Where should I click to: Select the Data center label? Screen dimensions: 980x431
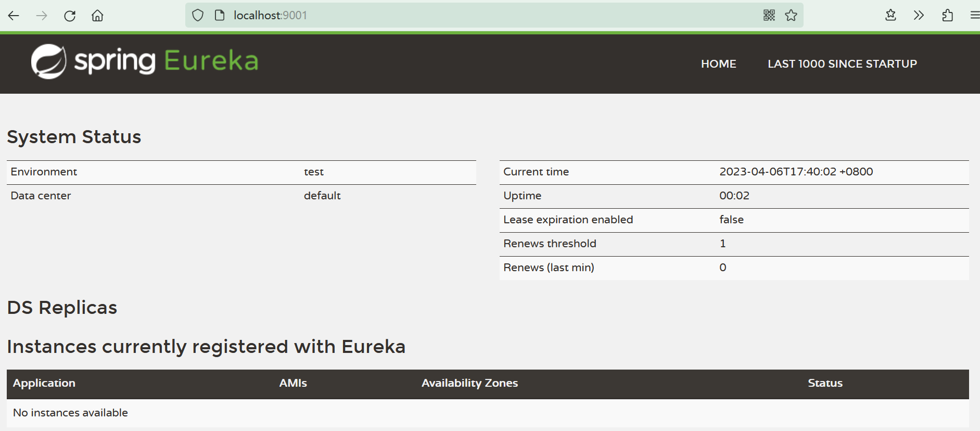pyautogui.click(x=41, y=196)
